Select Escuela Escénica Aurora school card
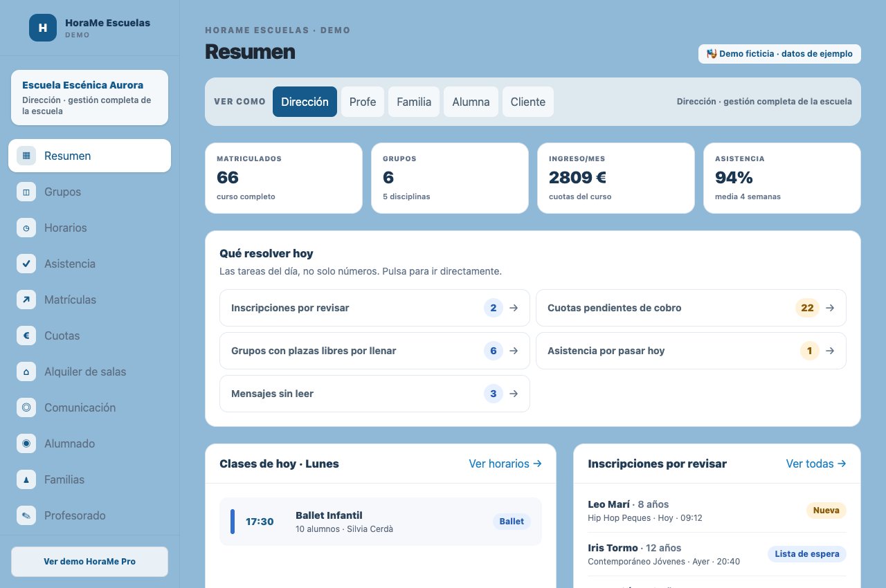Viewport: 886px width, 588px height. point(89,98)
